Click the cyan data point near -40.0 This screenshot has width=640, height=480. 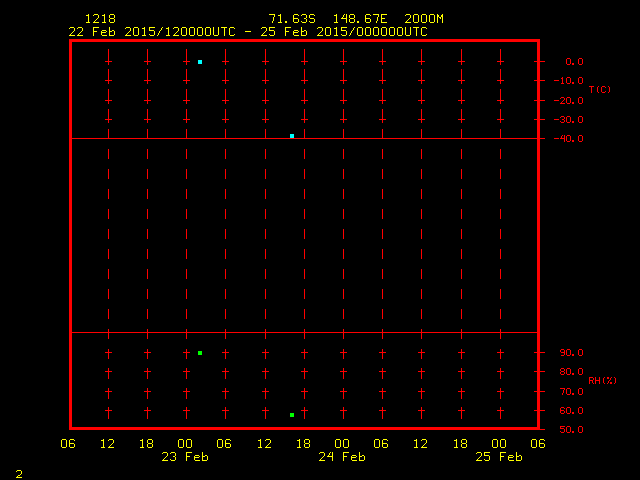pos(292,136)
